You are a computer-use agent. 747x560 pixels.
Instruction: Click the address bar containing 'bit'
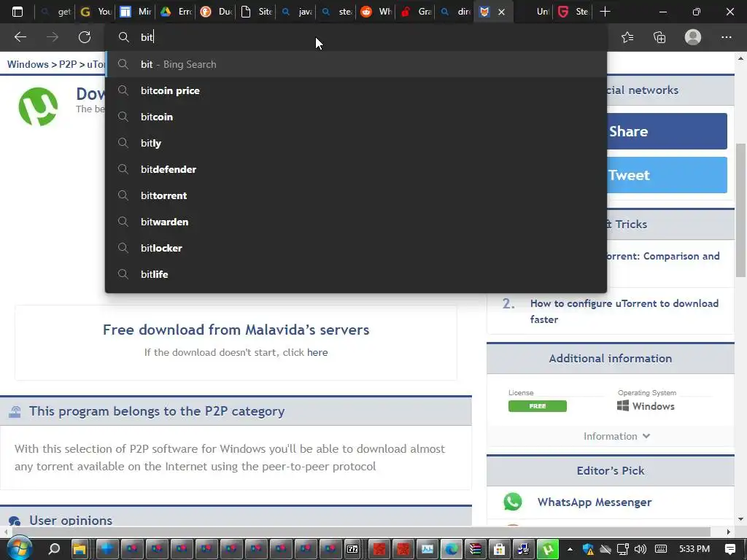pyautogui.click(x=356, y=37)
